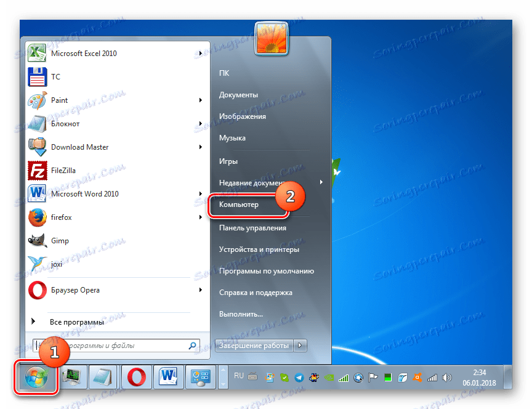532x409 pixels.
Task: Click the taskbar row scroll down arrow
Action: (x=223, y=383)
